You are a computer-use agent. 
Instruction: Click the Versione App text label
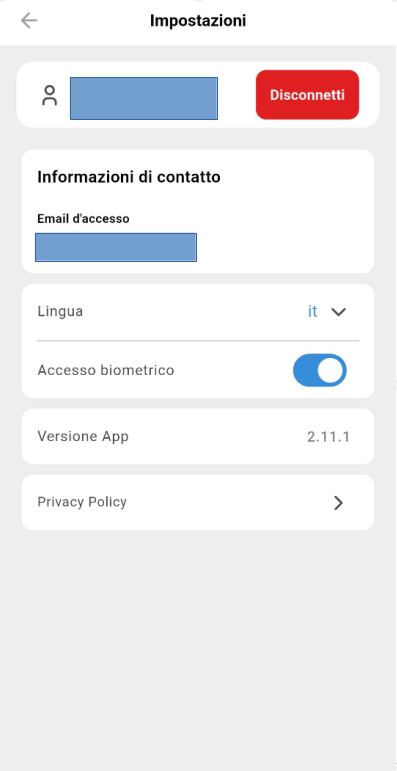coord(83,436)
